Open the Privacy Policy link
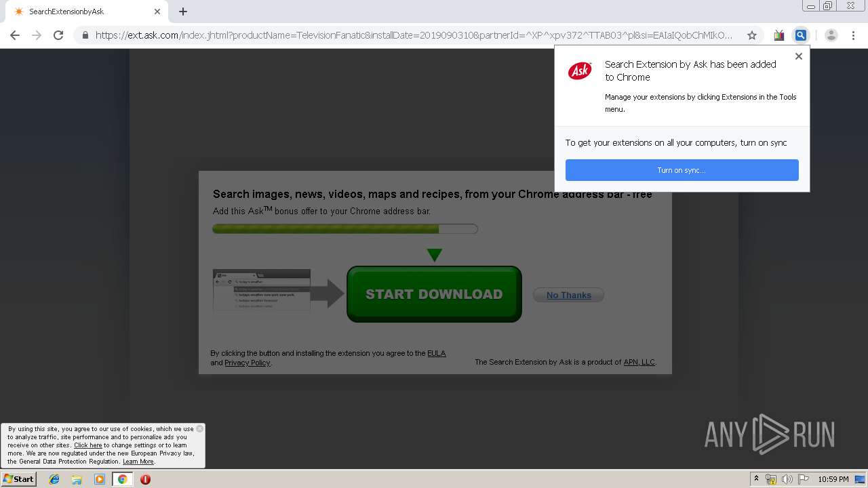The image size is (868, 488). point(248,363)
